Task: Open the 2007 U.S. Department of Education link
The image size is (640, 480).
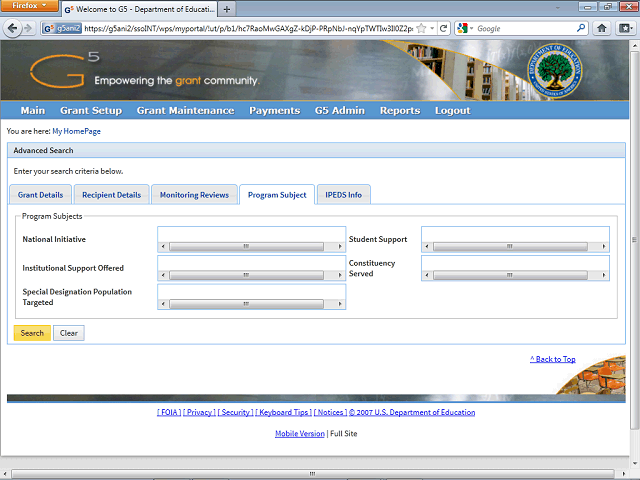Action: click(412, 412)
